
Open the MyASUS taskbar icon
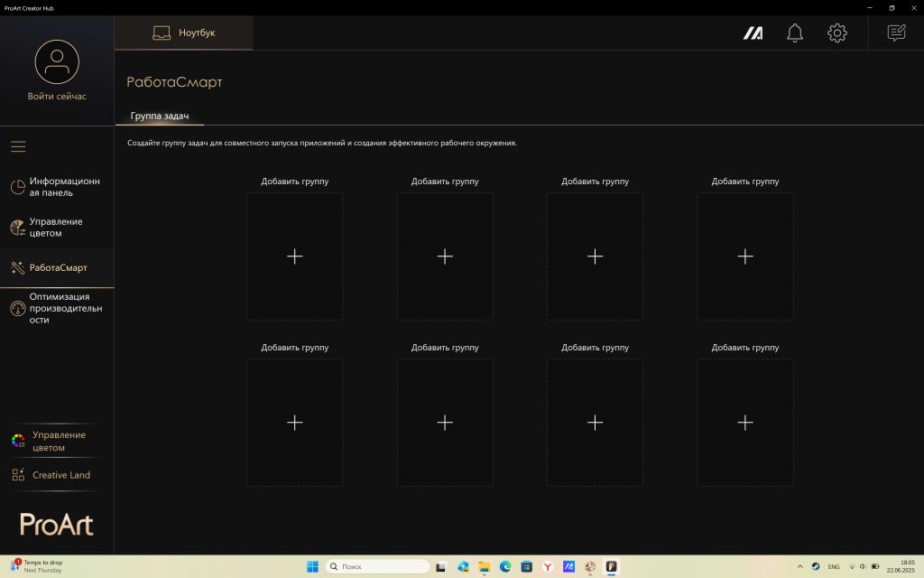(x=568, y=567)
